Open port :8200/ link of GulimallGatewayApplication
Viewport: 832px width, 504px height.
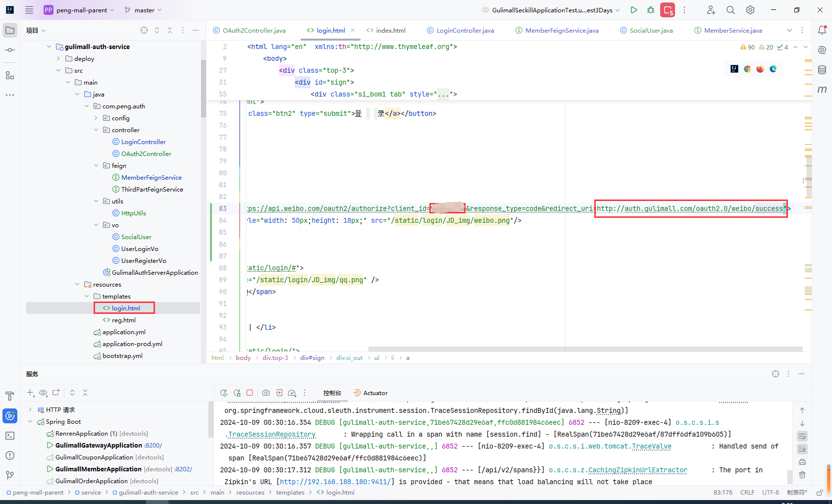(x=153, y=445)
